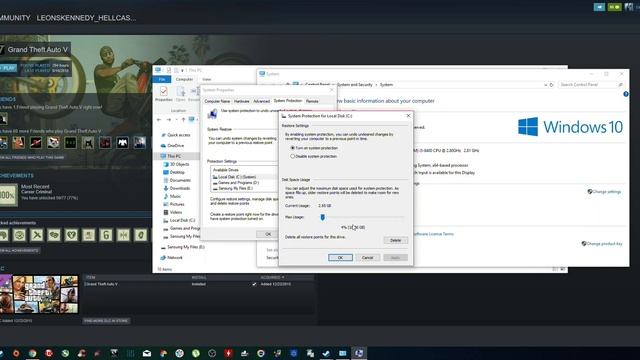Sort DLC list by ACQUIRED column

click(271, 278)
